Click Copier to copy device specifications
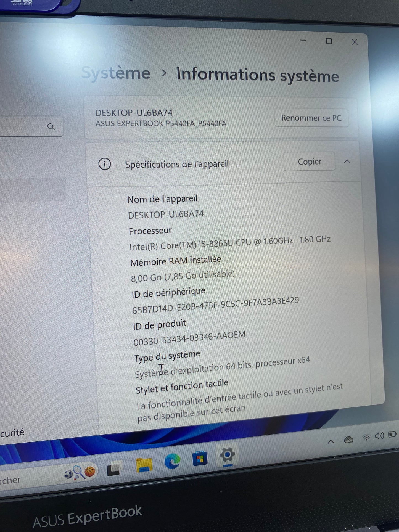The height and width of the screenshot is (532, 399). (310, 162)
